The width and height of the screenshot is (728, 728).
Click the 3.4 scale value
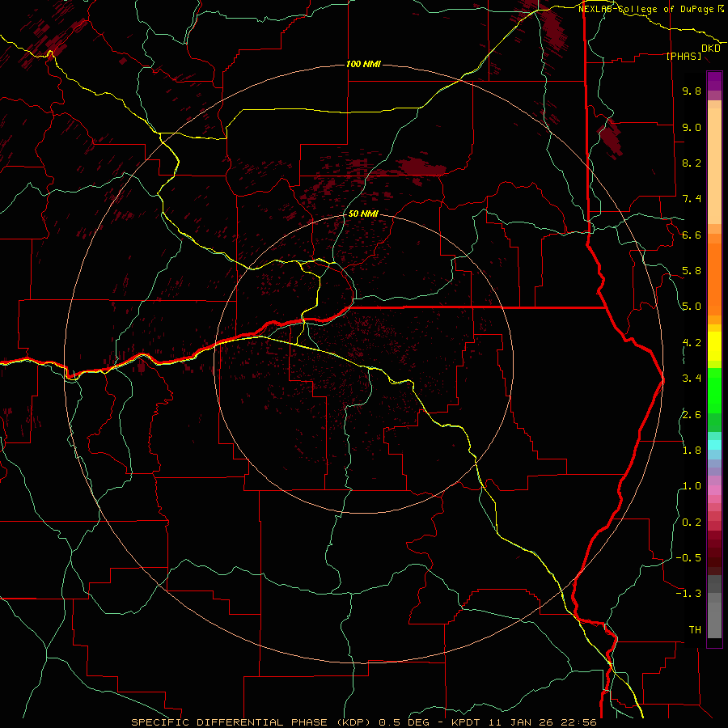[x=692, y=379]
